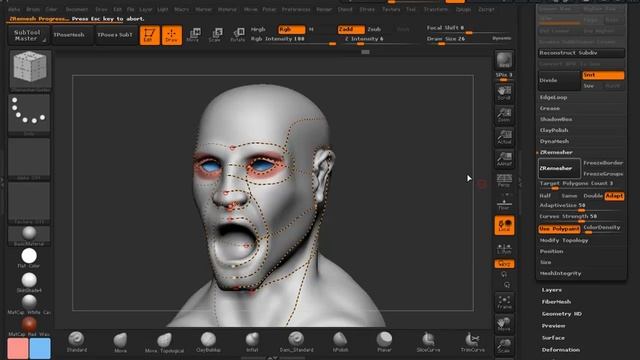Toggle Edit mode button in top shelf
The image size is (640, 360).
[149, 35]
